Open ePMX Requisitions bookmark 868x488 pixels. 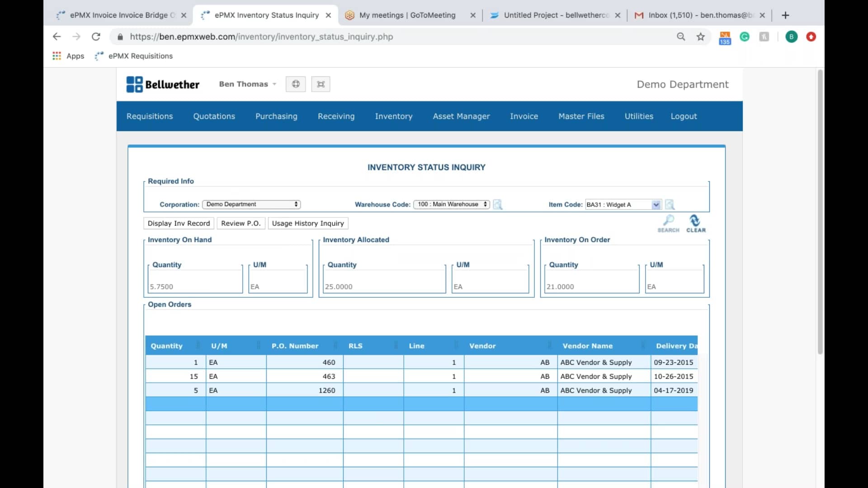[134, 56]
